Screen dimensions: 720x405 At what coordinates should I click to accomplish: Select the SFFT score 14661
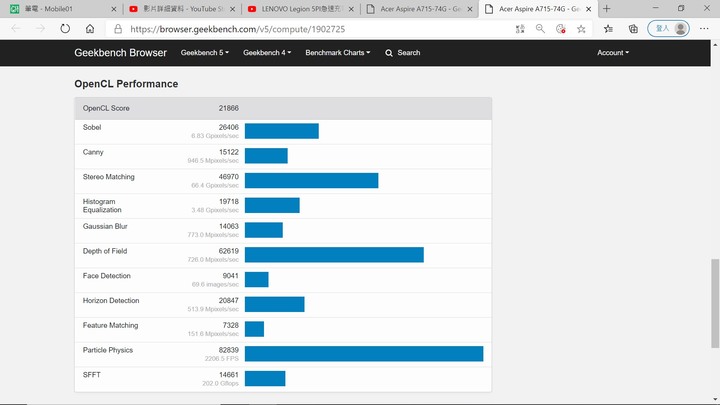click(x=229, y=375)
